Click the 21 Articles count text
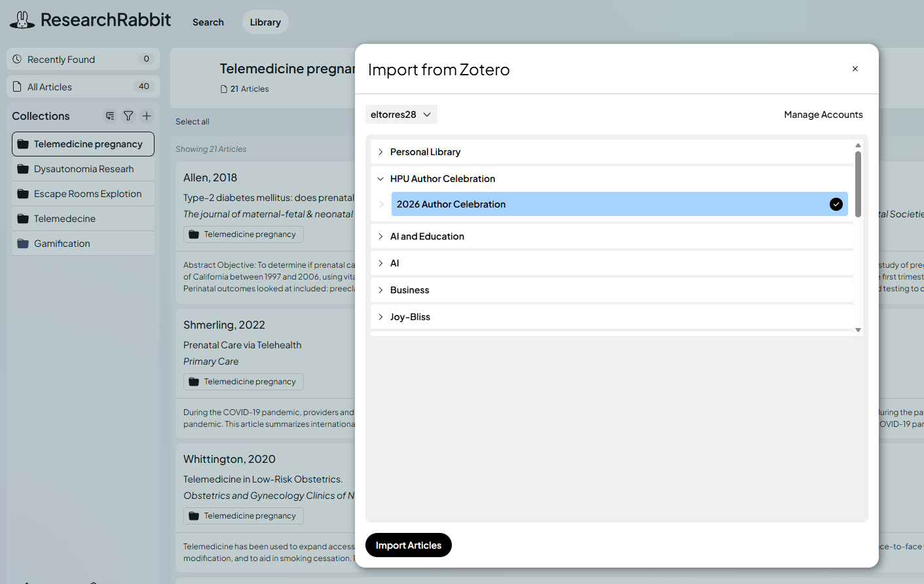Screen dimensions: 924x584 [x=249, y=89]
